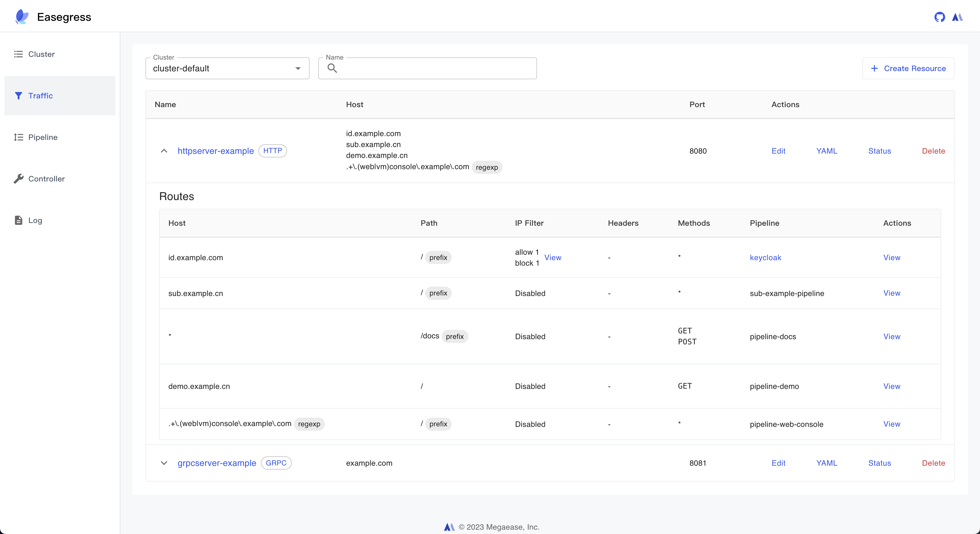Click the GitHub icon in top right
The width and height of the screenshot is (980, 534).
pyautogui.click(x=939, y=17)
